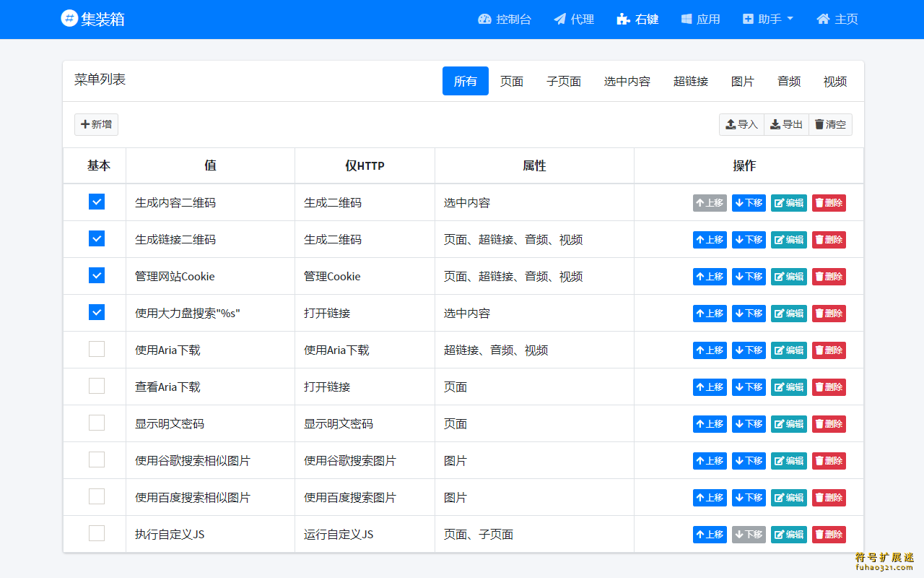Move 执行自定义JS up with 上移
Screen dimensions: 924x578
click(710, 535)
